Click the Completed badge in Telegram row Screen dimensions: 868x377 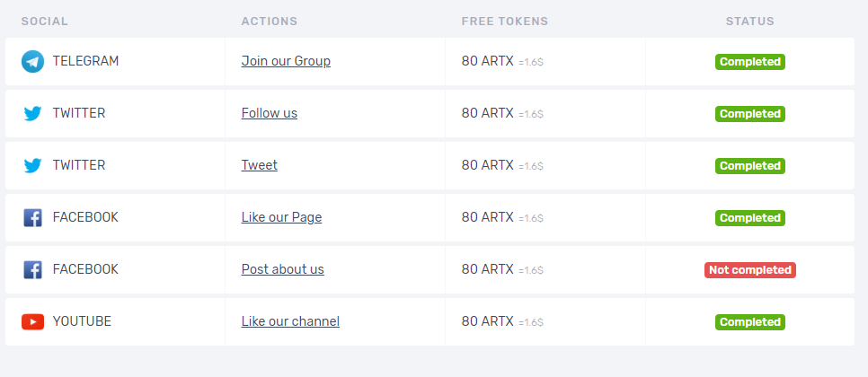pos(750,62)
